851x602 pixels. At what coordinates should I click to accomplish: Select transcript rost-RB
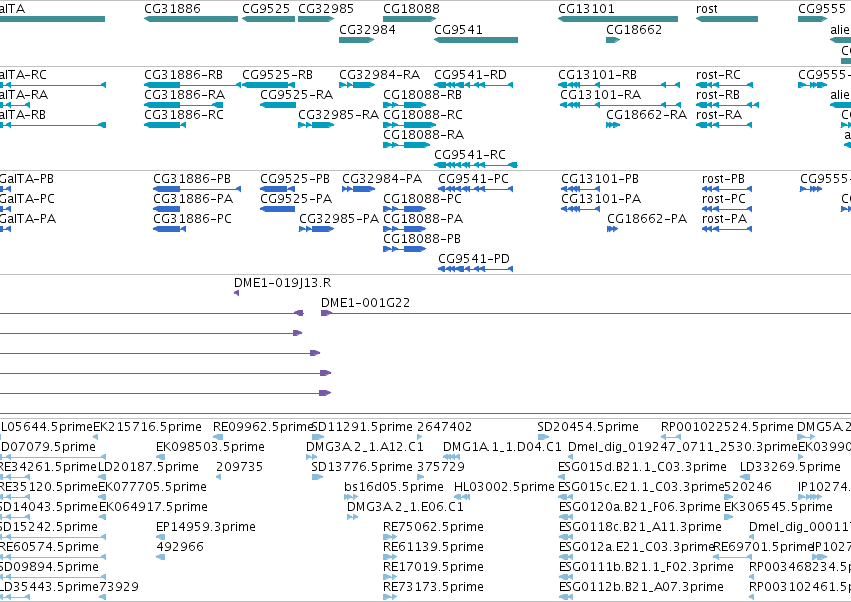tap(727, 105)
